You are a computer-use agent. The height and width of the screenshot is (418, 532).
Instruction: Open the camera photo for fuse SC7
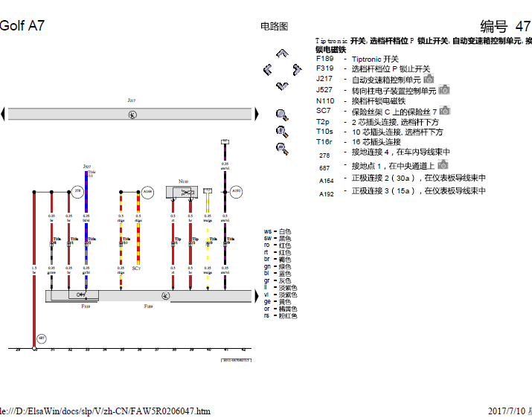point(445,111)
